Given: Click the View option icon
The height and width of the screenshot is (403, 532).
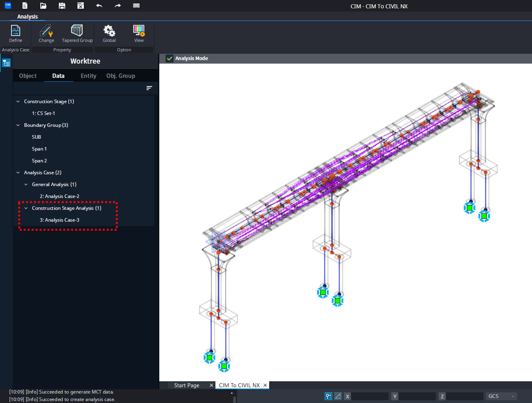Looking at the screenshot, I should [139, 34].
